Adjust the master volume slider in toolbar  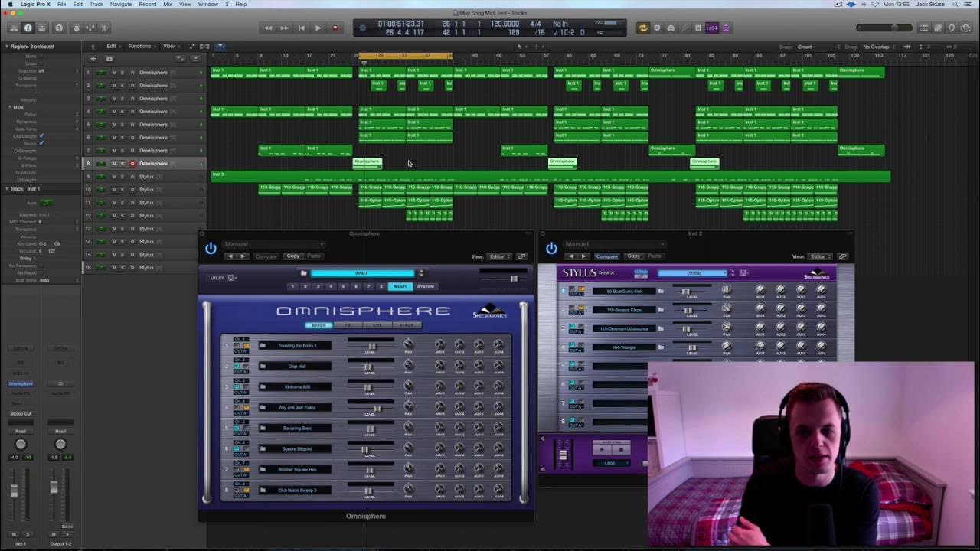pos(884,28)
